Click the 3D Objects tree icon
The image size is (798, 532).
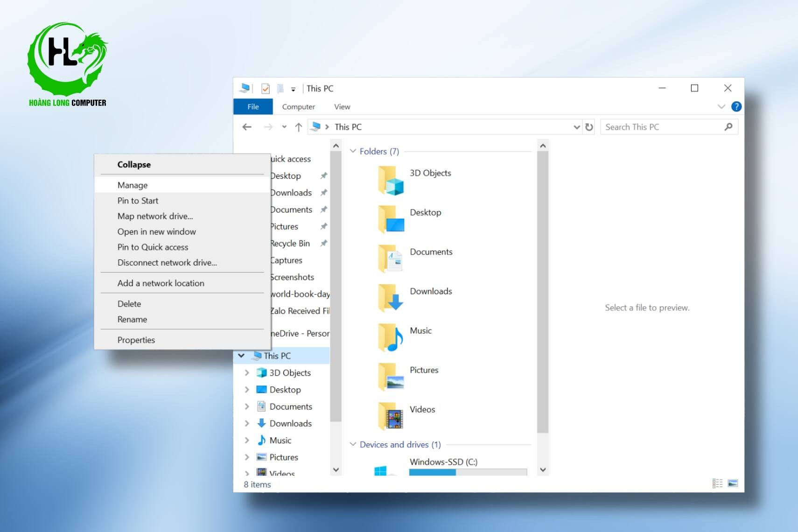click(262, 372)
